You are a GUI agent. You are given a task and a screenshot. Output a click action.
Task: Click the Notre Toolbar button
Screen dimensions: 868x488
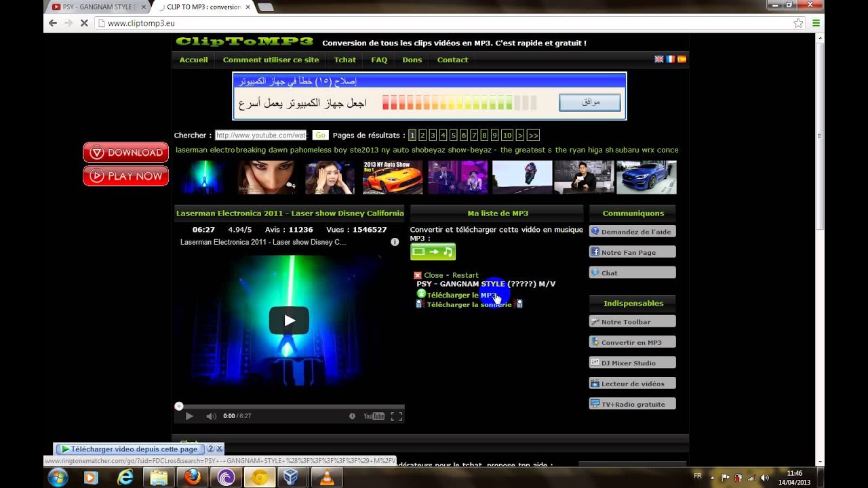(x=632, y=322)
